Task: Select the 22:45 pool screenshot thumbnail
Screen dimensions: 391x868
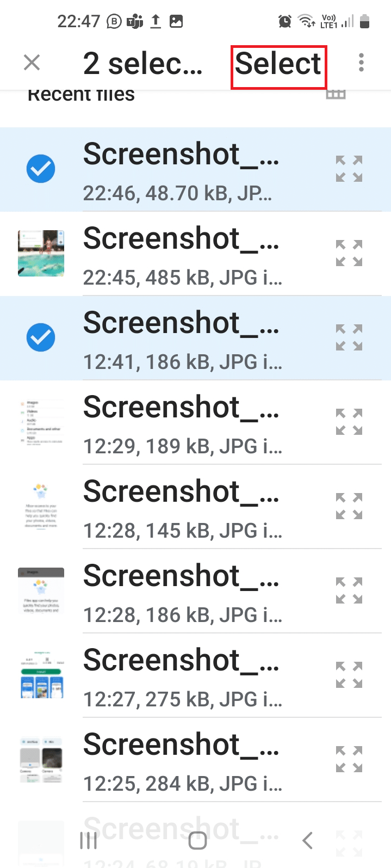Action: click(41, 253)
